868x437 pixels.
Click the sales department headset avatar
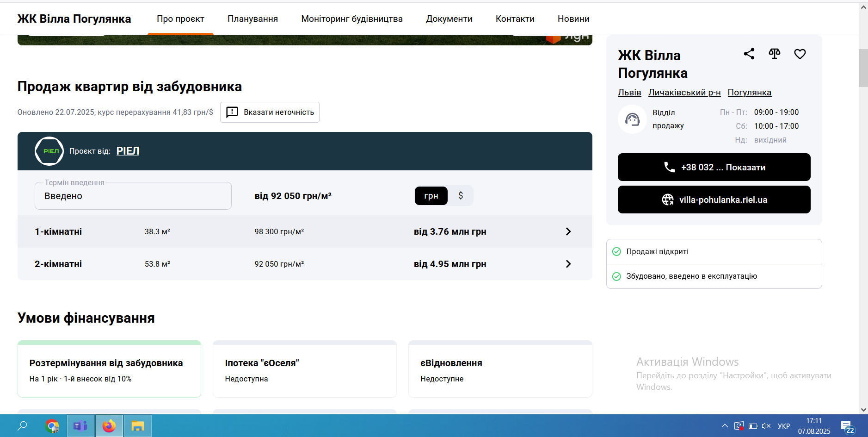(632, 119)
